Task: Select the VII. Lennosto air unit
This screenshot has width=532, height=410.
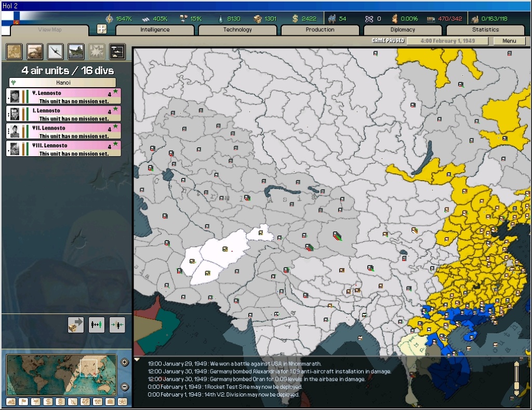Action: point(64,131)
